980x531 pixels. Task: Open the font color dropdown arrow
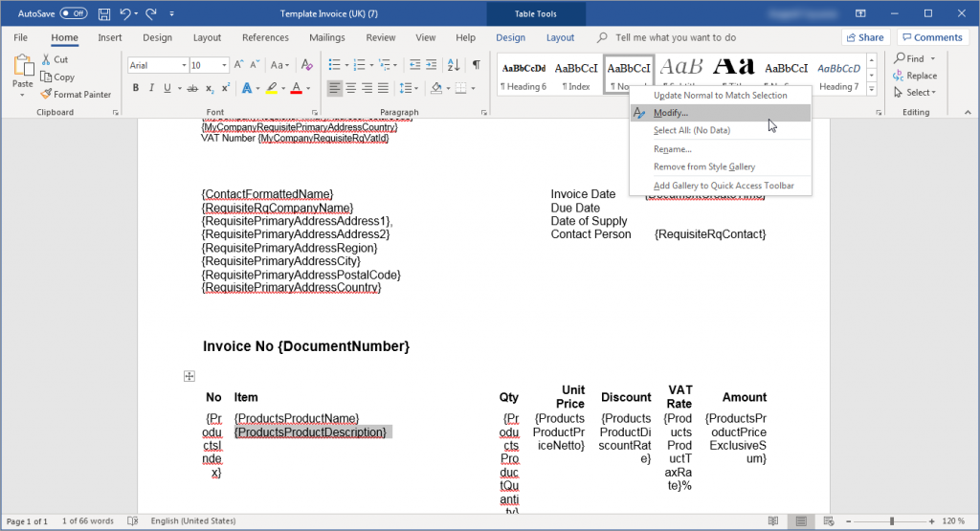point(308,88)
